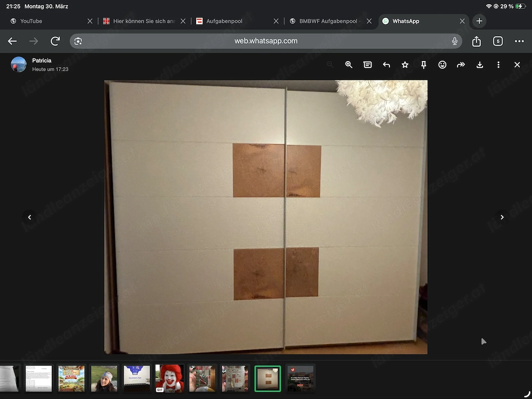Switch to the Aufgabenpool tab
Viewport: 532px width, 399px height.
tap(223, 21)
